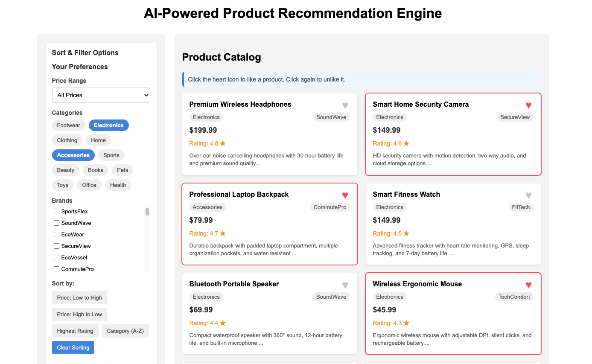
Task: Toggle the Footwear category filter
Action: 69,125
